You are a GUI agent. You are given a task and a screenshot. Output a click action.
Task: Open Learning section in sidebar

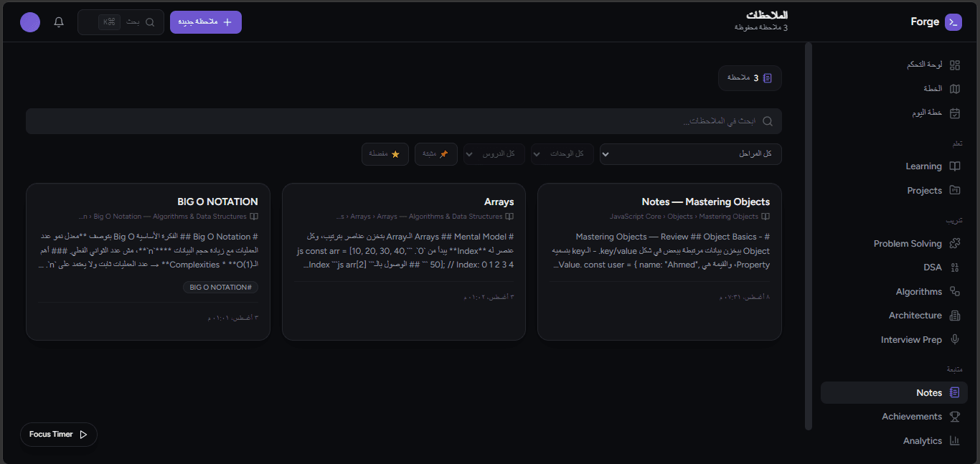pos(894,166)
